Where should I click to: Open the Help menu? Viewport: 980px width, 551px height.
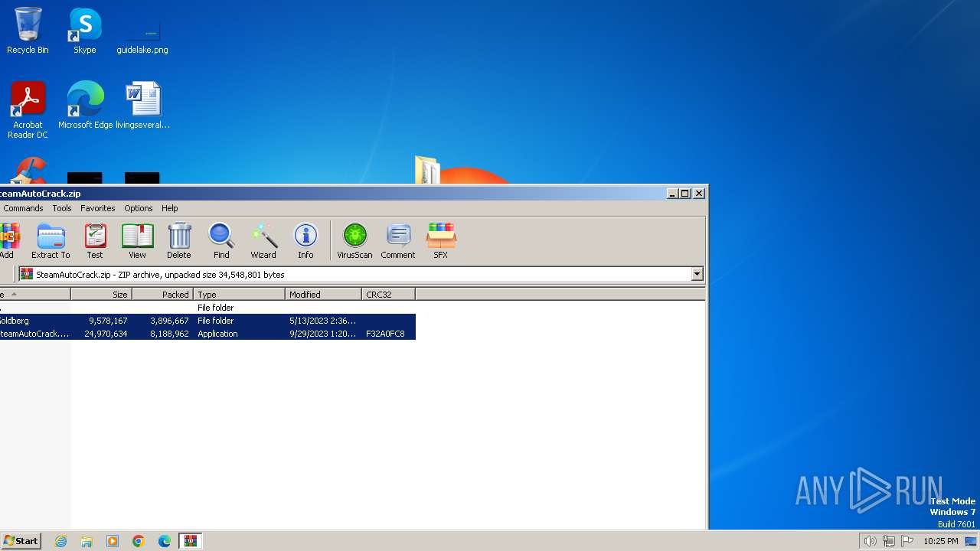tap(170, 208)
